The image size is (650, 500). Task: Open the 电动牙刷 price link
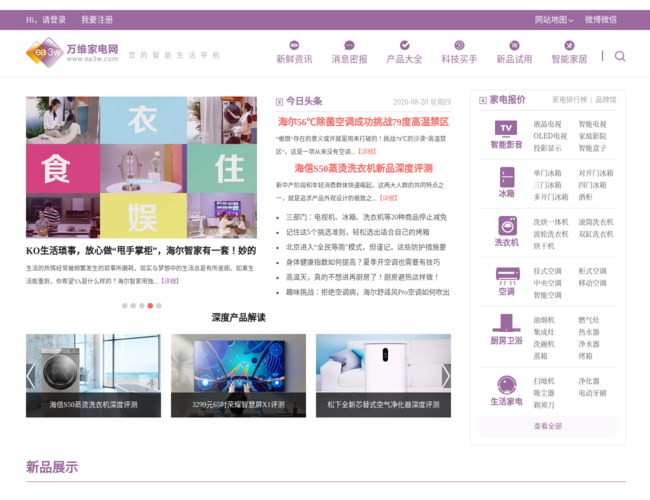pos(592,393)
